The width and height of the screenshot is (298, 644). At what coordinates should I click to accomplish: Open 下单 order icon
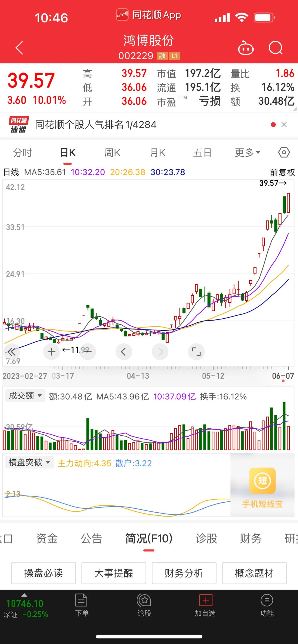tap(81, 601)
